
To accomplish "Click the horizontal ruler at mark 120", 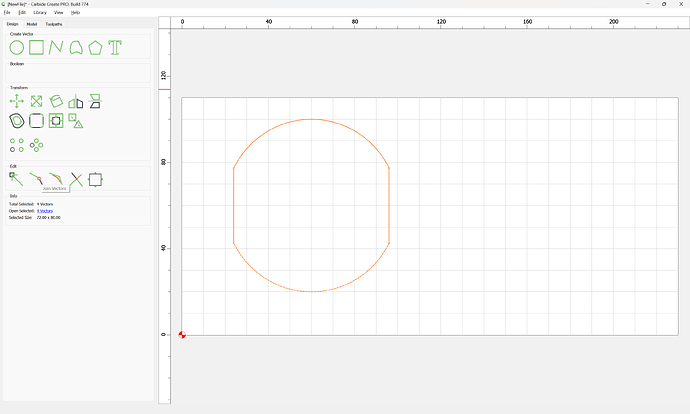I will tap(441, 22).
